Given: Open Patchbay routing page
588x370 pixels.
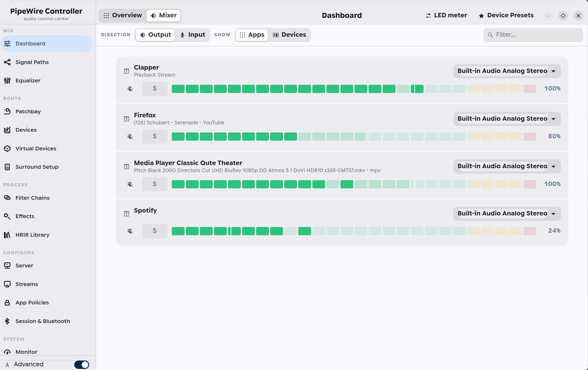Looking at the screenshot, I should tap(46, 112).
